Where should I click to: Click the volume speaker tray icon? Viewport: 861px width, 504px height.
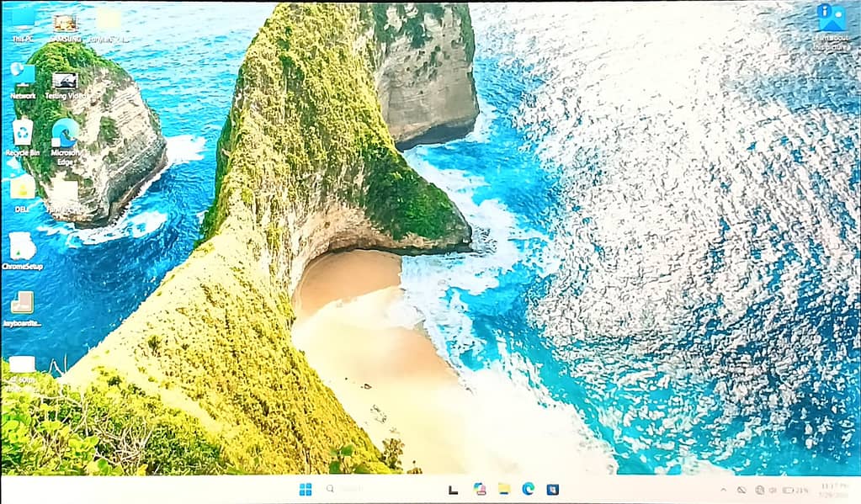tap(773, 490)
